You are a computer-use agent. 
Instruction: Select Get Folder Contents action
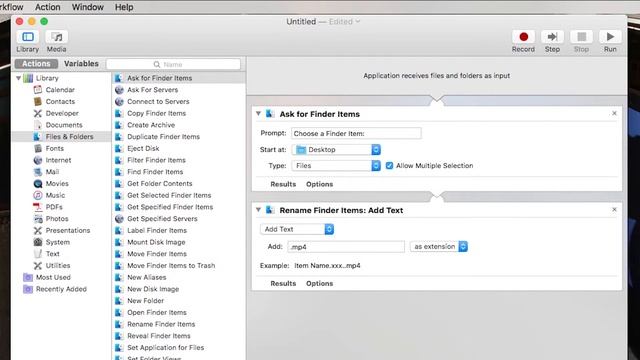[x=179, y=184]
